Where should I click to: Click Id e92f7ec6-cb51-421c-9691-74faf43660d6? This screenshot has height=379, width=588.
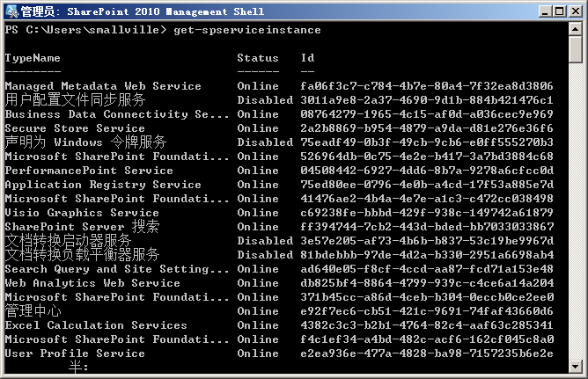[x=427, y=311]
